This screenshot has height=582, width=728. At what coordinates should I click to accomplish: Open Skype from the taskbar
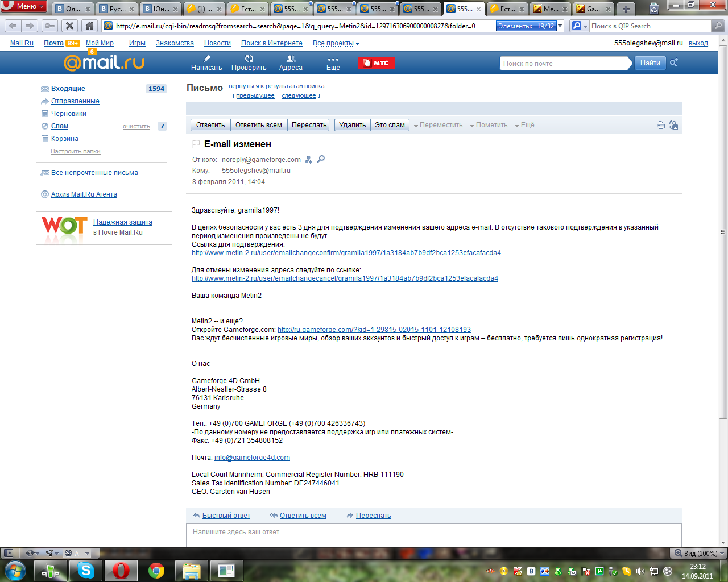(86, 570)
